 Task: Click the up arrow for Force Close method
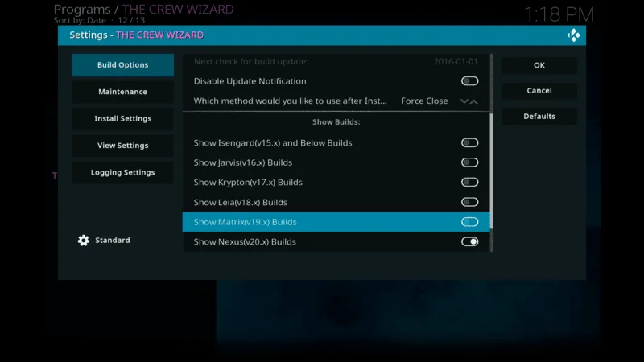point(474,101)
